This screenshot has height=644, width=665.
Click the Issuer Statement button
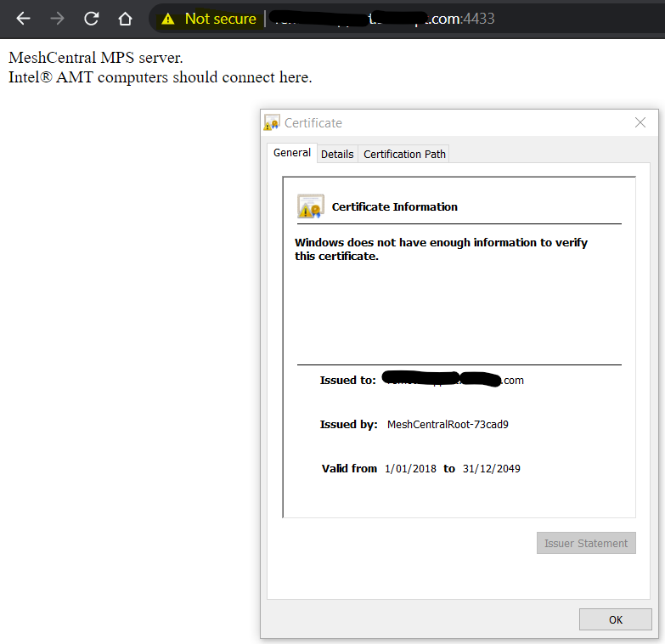pyautogui.click(x=586, y=543)
